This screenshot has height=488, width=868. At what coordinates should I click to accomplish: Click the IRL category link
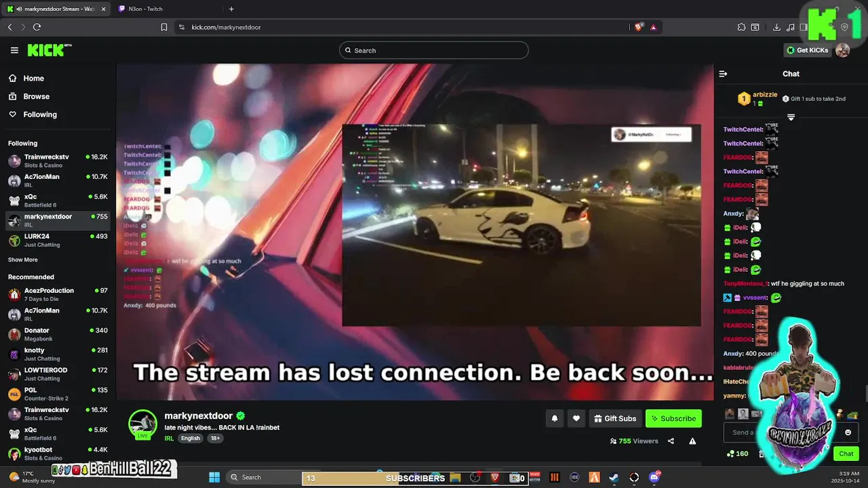pos(169,439)
